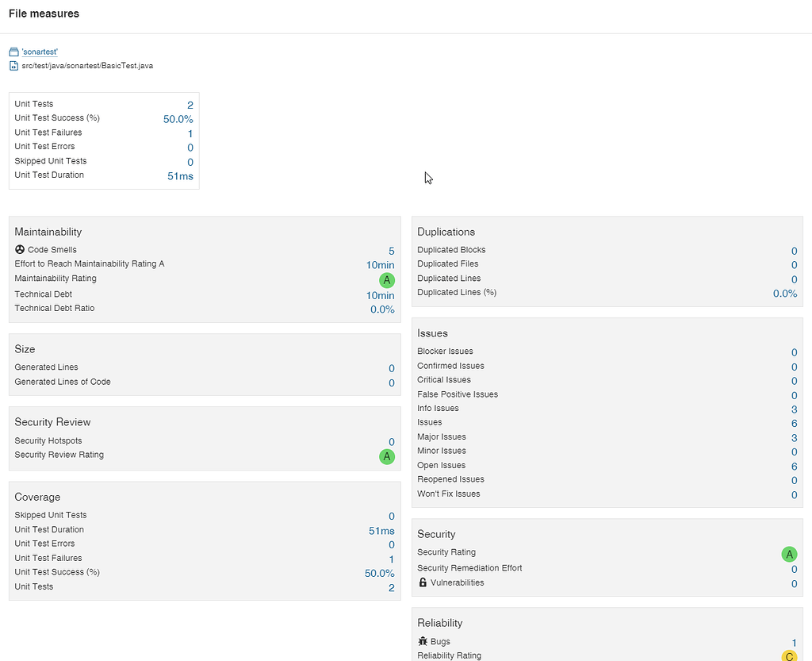The height and width of the screenshot is (661, 812).
Task: Click the project icon beside 'sonartest'
Action: point(13,52)
